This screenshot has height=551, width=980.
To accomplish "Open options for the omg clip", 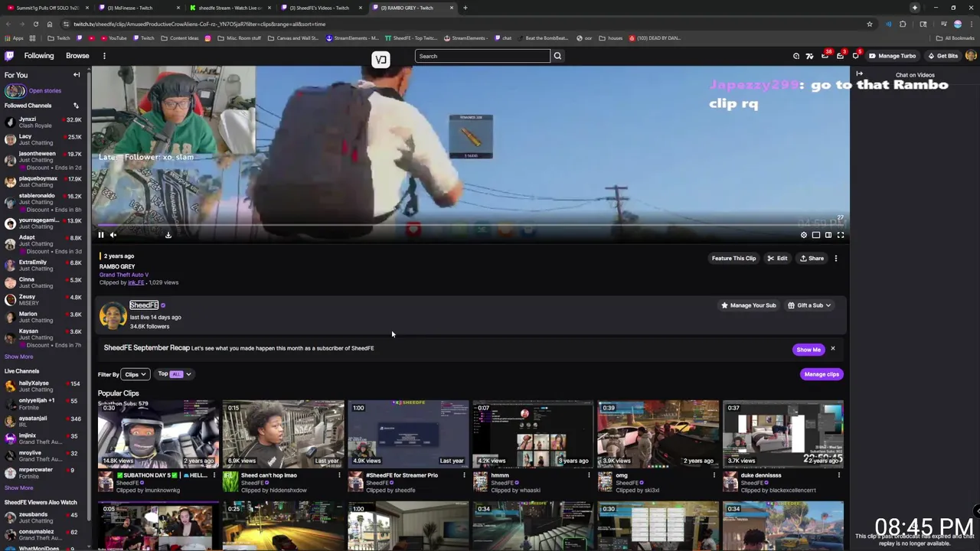I will [714, 475].
